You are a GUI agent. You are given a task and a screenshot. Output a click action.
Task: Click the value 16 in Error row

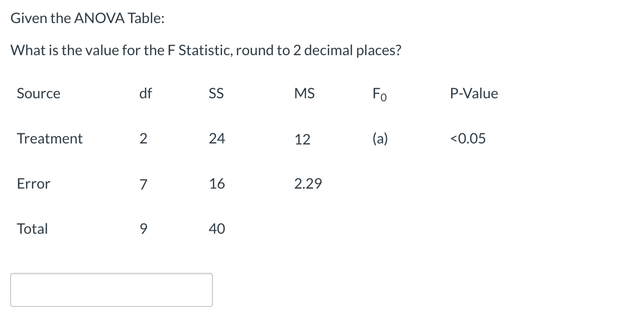[217, 184]
